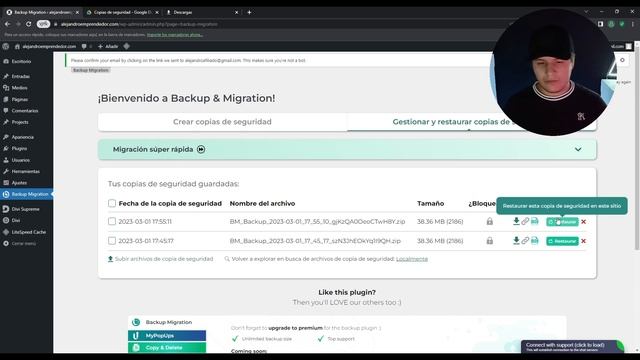This screenshot has height=360, width=640.
Task: Click the fast-forward icon beside Migración súper rápida
Action: coord(201,149)
